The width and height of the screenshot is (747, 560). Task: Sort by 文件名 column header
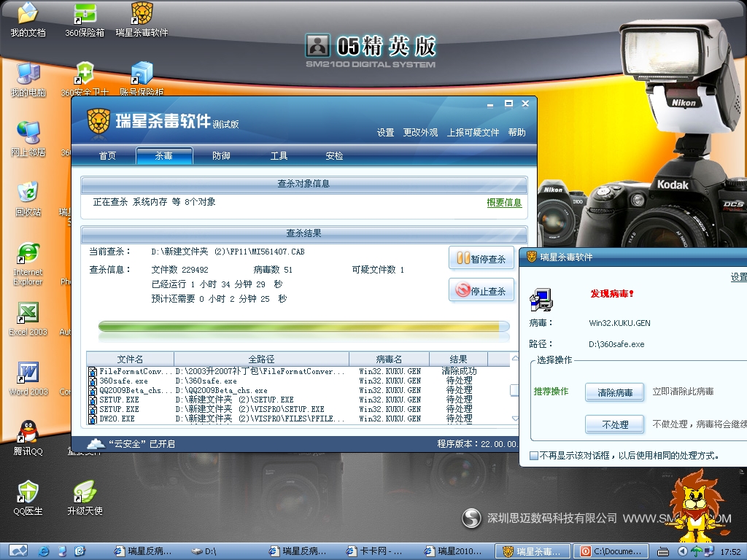coord(130,359)
